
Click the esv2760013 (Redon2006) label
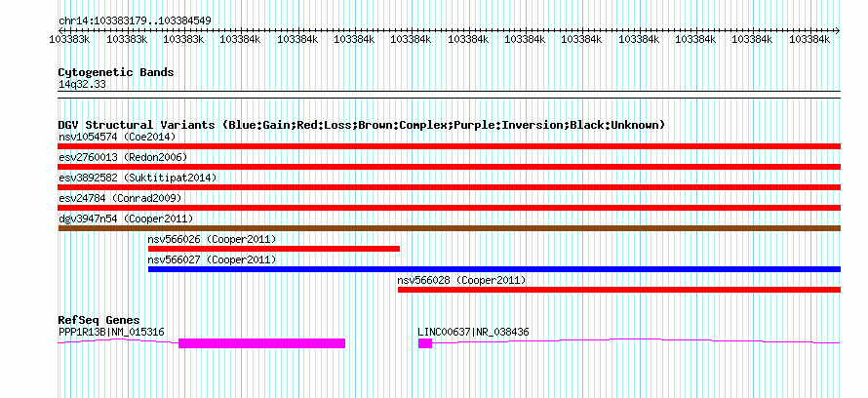point(123,157)
